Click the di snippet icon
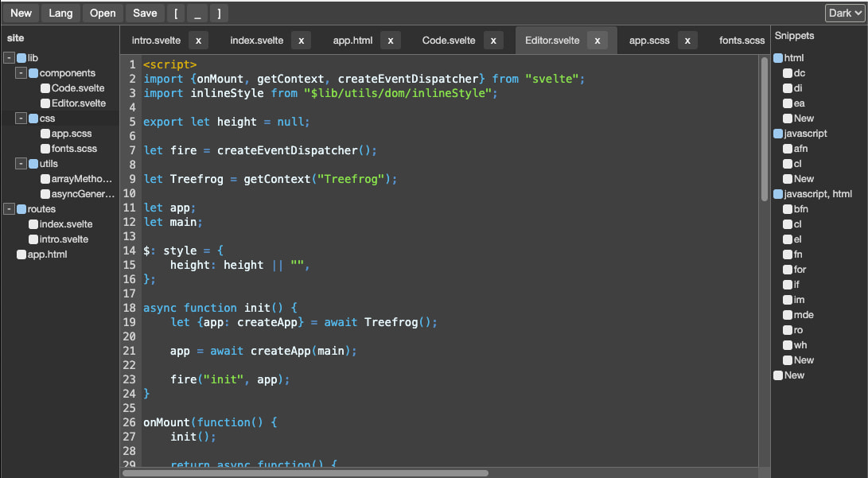Screen dimensions: 868x478 pyautogui.click(x=787, y=88)
